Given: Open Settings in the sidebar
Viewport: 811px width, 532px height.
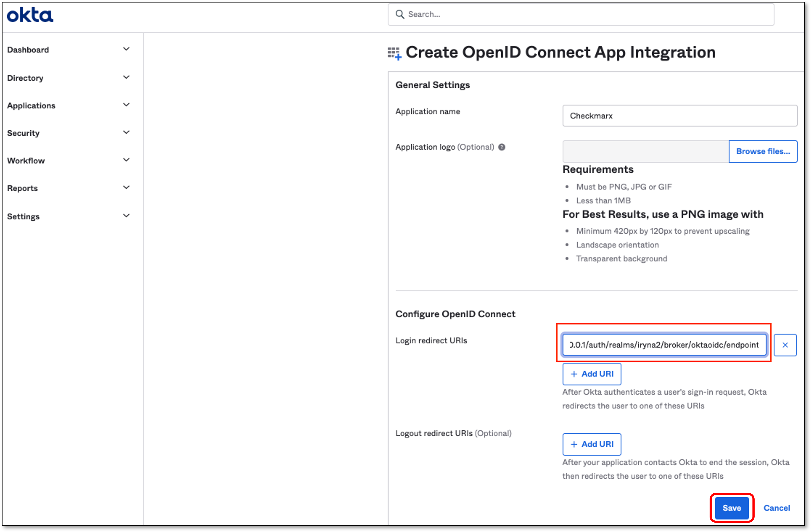Looking at the screenshot, I should point(23,217).
